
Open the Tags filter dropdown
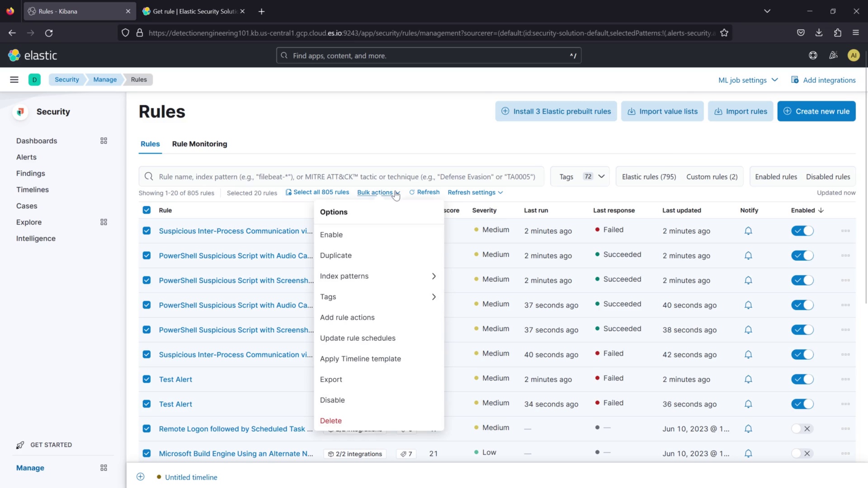pos(580,177)
